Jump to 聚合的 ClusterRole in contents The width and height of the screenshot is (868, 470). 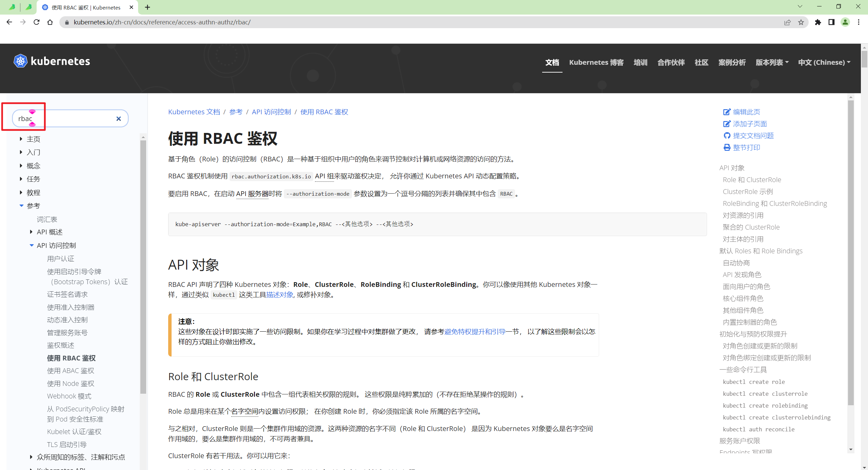point(751,227)
